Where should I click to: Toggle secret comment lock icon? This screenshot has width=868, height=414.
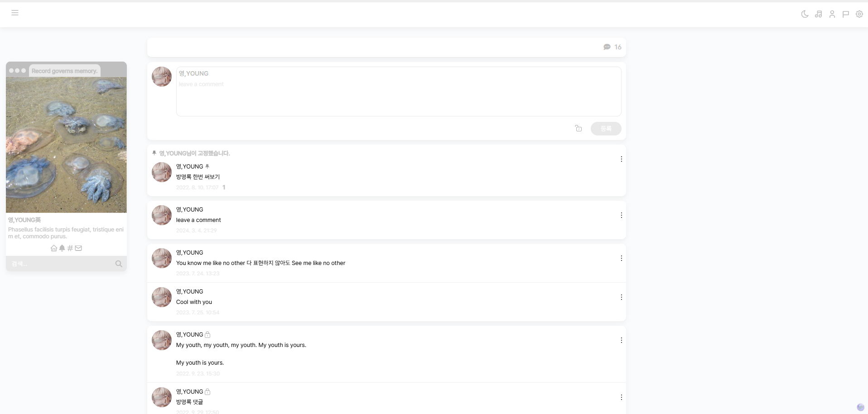click(579, 129)
